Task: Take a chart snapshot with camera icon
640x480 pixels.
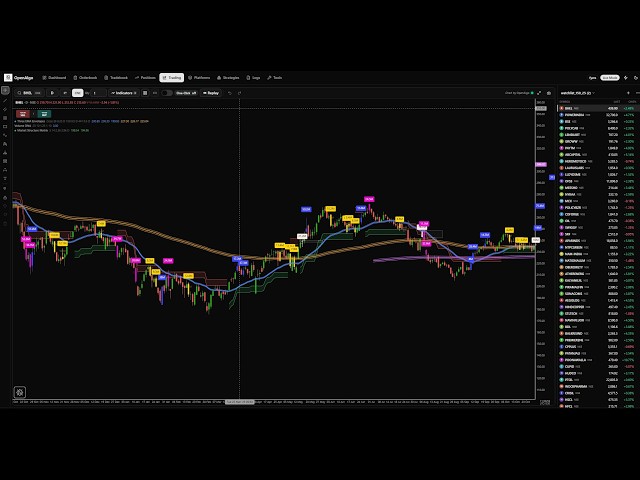Action: (x=549, y=93)
